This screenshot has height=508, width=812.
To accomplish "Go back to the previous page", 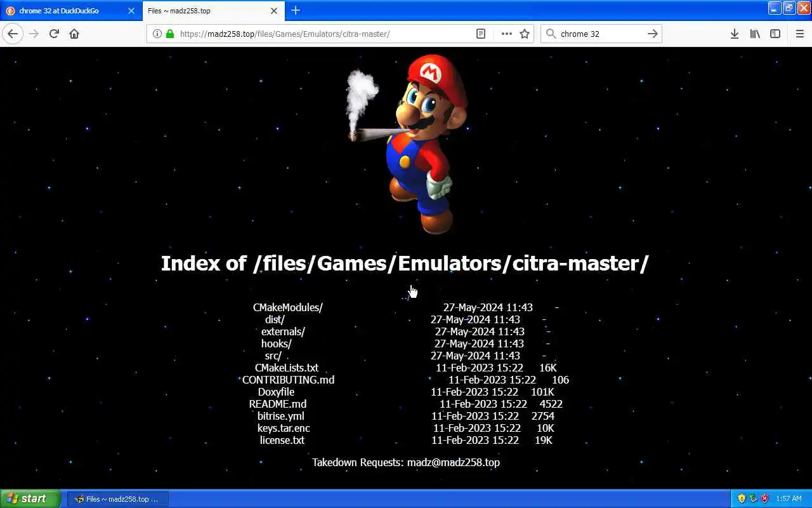I will [x=13, y=34].
